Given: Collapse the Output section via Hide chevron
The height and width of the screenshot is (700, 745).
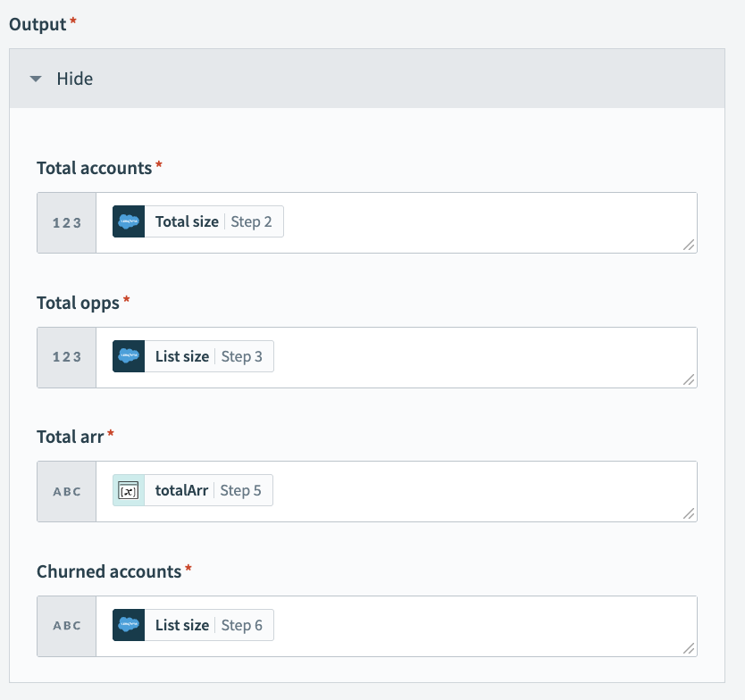Looking at the screenshot, I should (x=35, y=79).
